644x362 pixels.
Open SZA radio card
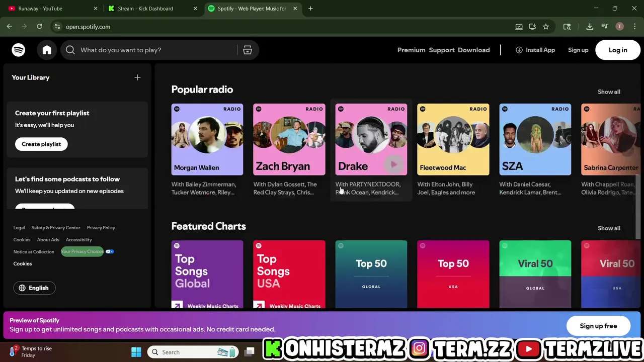[535, 150]
